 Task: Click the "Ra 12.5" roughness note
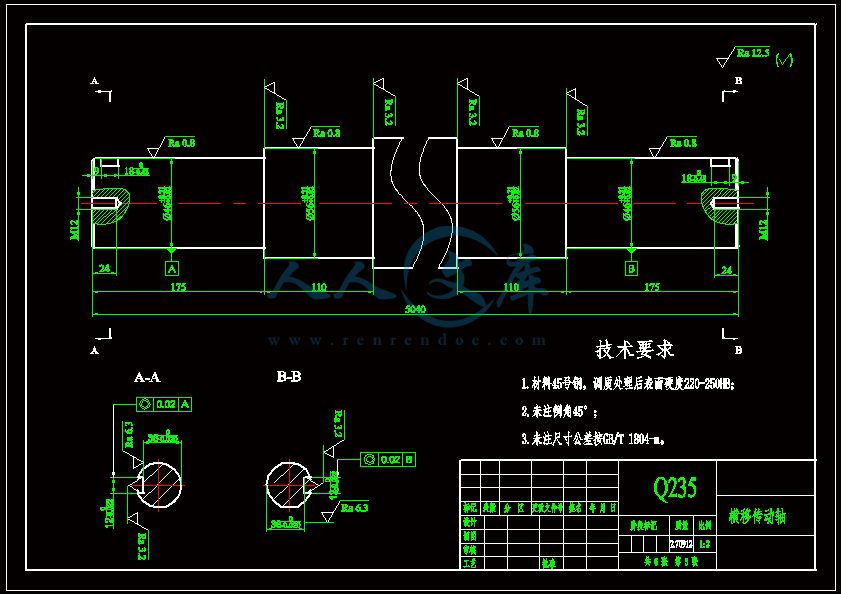pyautogui.click(x=753, y=53)
